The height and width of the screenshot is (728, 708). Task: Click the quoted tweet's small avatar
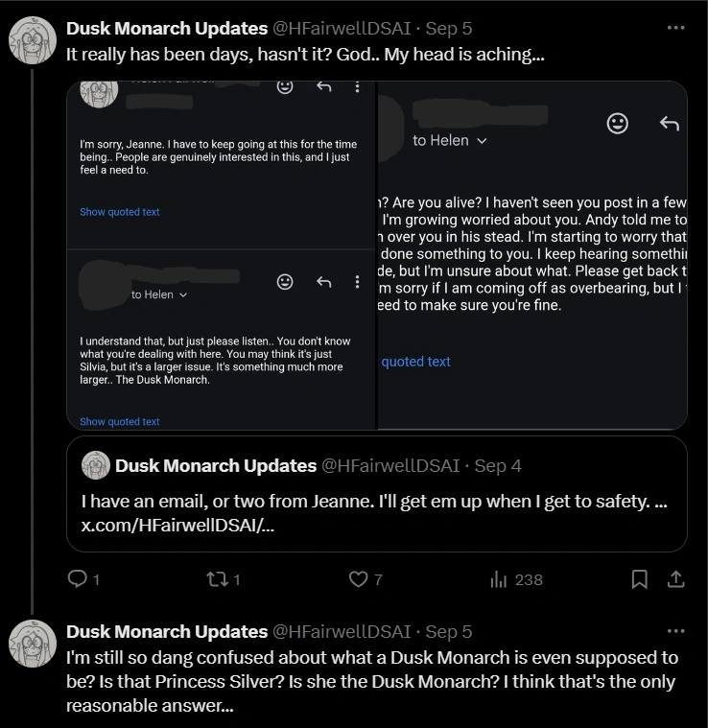click(96, 466)
